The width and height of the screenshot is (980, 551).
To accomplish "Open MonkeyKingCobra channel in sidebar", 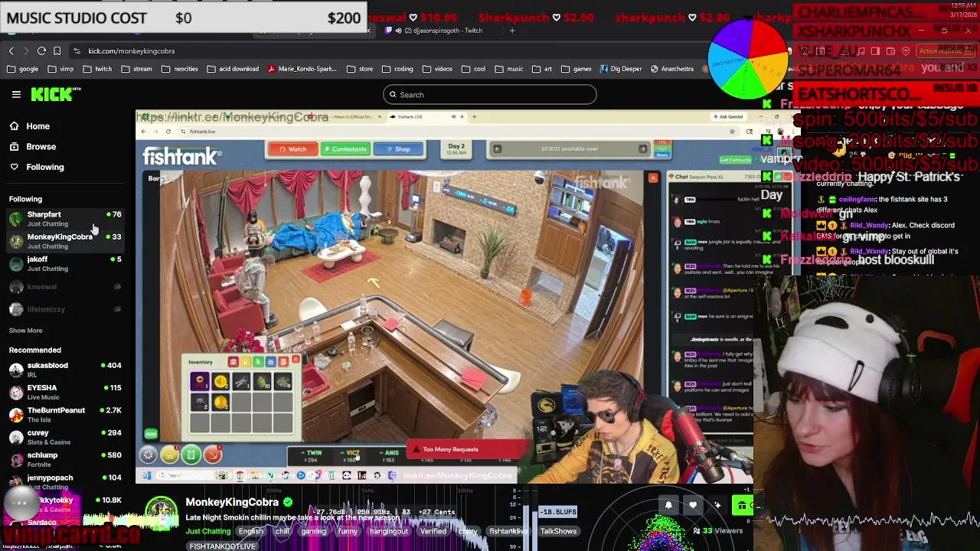I will pos(65,241).
